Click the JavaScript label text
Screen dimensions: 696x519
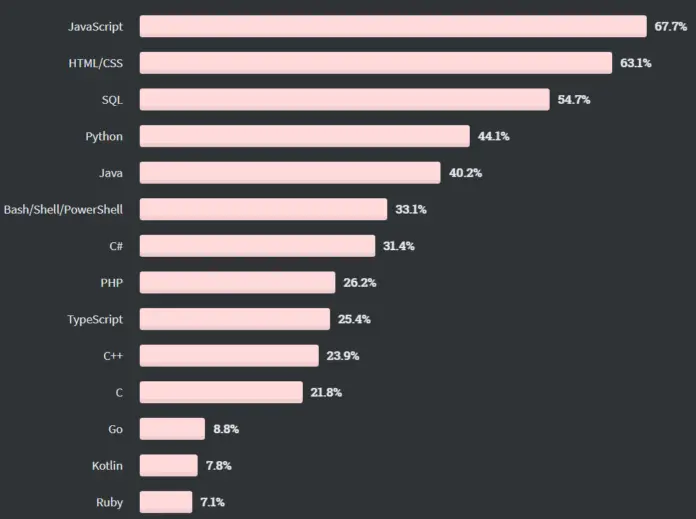[x=95, y=27]
